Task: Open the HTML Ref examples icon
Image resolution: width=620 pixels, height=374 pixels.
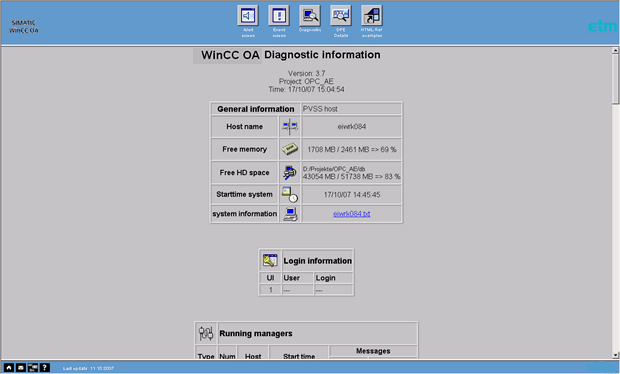Action: [372, 16]
